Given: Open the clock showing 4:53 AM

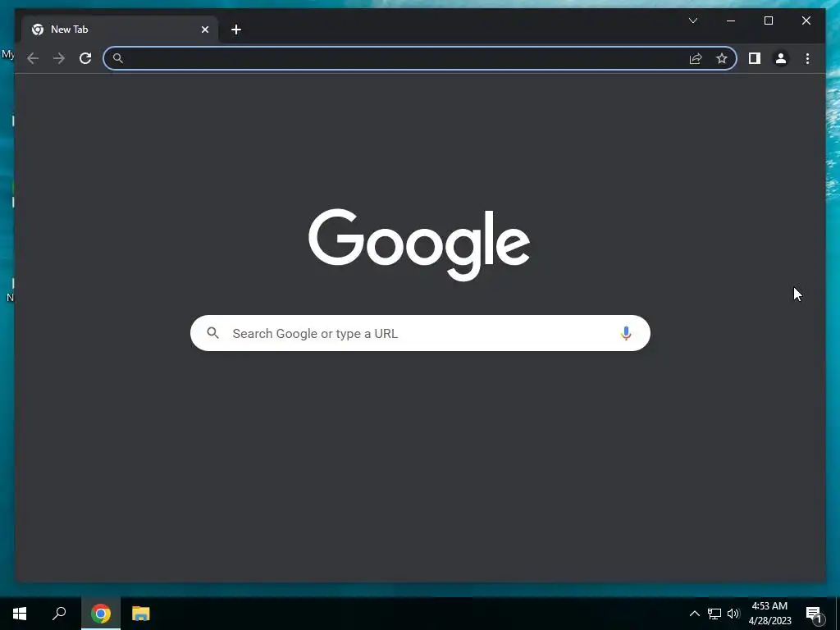Looking at the screenshot, I should 769,614.
